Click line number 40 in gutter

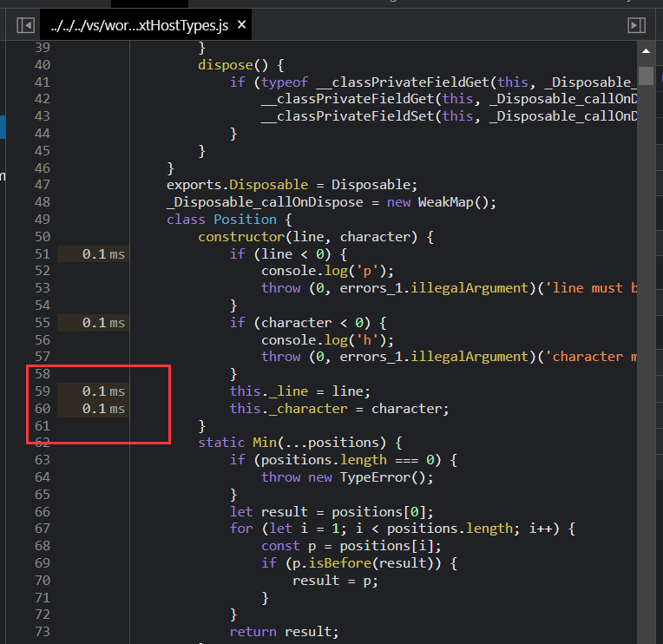click(43, 65)
